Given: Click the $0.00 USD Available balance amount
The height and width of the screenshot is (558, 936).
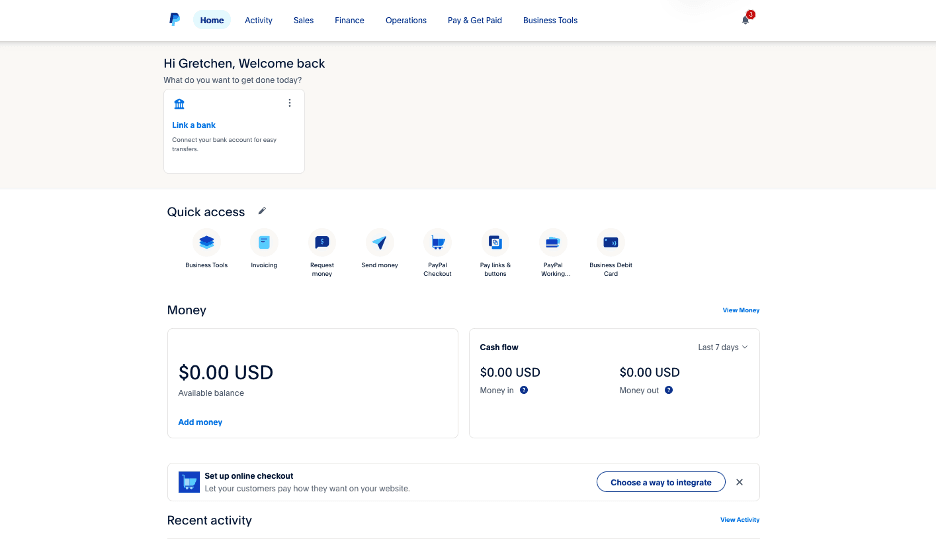Looking at the screenshot, I should [226, 372].
